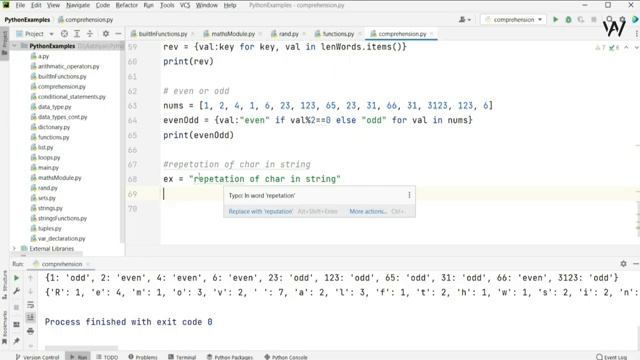This screenshot has height=360, width=640.
Task: Open the Tools menu
Action: coord(167,5)
